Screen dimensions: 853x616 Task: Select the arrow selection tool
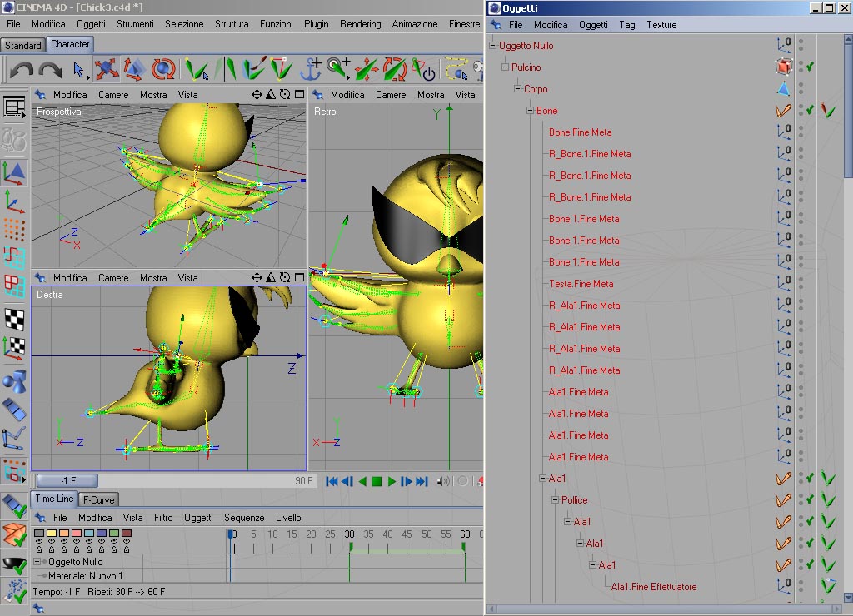79,70
